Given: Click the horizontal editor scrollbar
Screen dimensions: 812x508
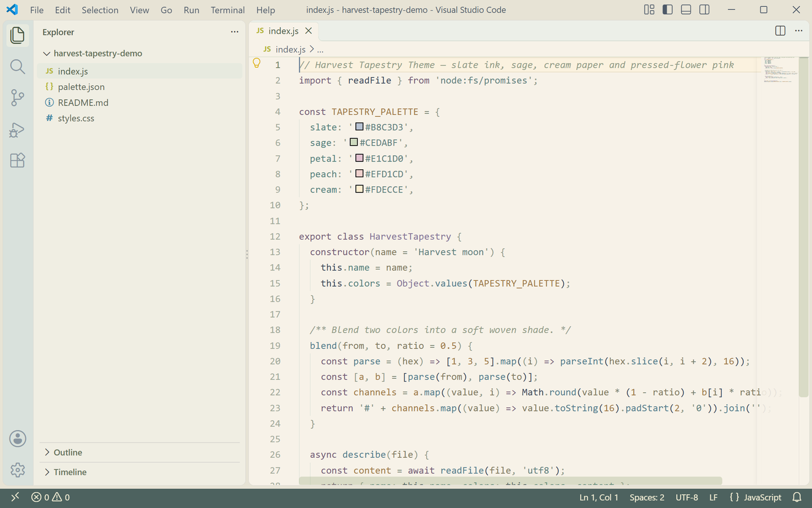Looking at the screenshot, I should tap(510, 481).
